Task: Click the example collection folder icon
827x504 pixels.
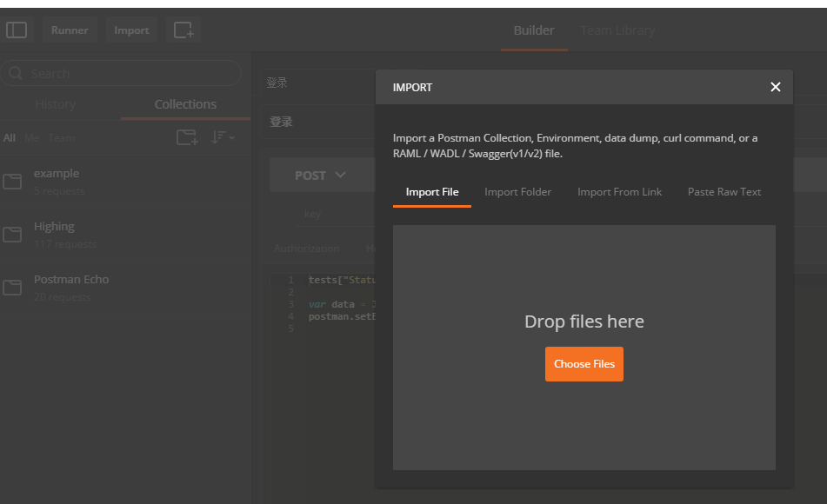Action: 12,182
